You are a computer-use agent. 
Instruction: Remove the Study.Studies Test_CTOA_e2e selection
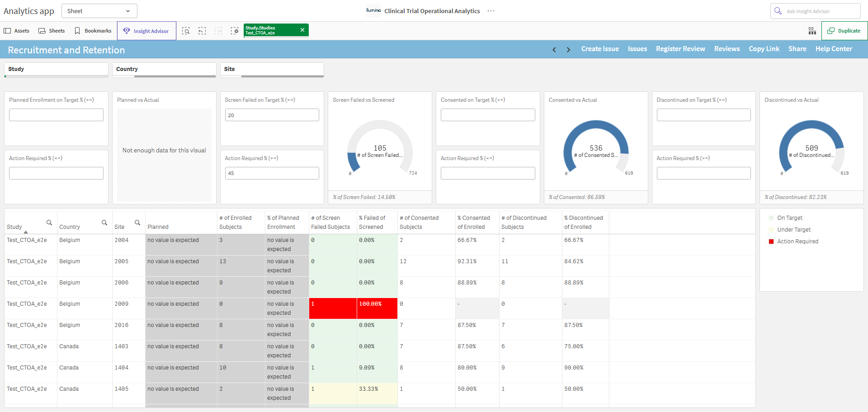pos(302,30)
